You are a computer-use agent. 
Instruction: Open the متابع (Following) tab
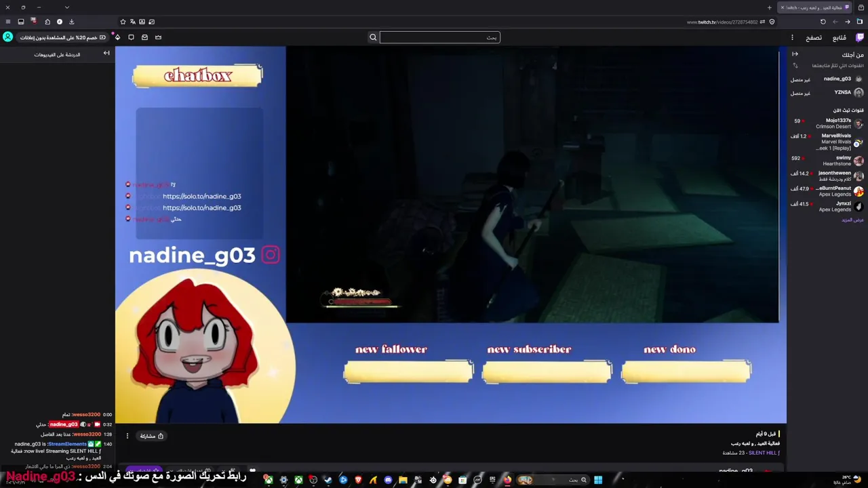coord(839,37)
